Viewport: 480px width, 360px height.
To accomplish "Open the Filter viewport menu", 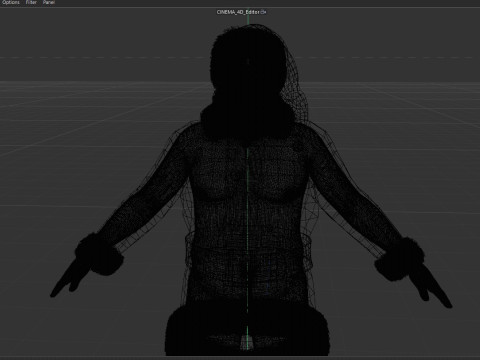I will (x=31, y=2).
